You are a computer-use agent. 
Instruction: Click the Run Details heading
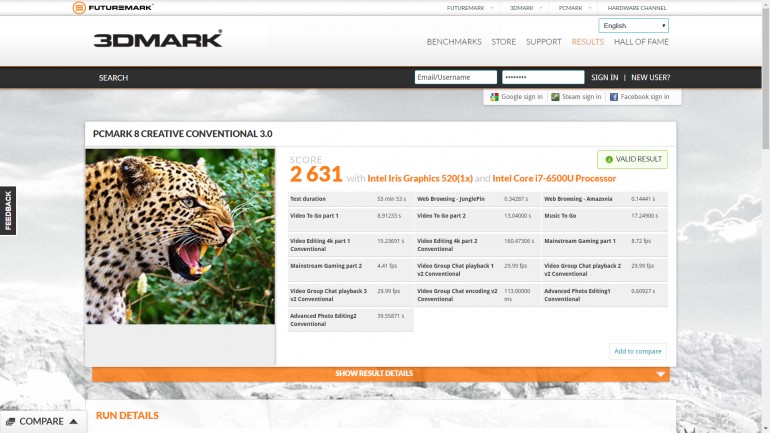127,415
